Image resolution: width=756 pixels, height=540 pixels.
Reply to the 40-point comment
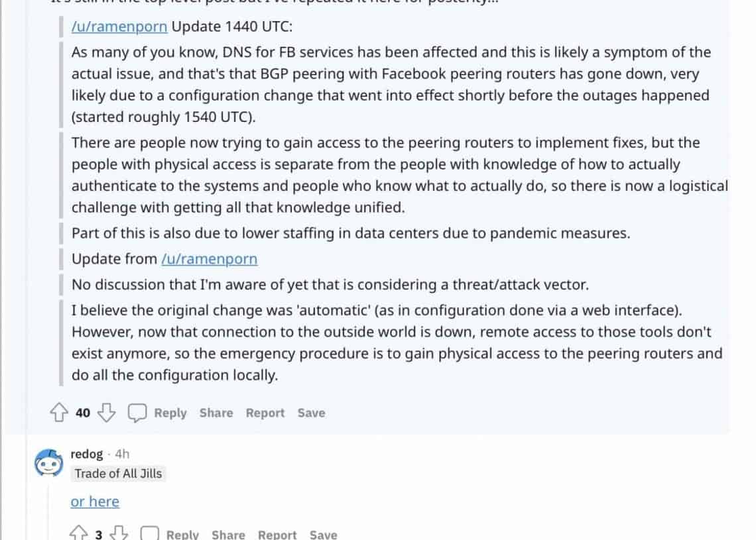click(170, 413)
